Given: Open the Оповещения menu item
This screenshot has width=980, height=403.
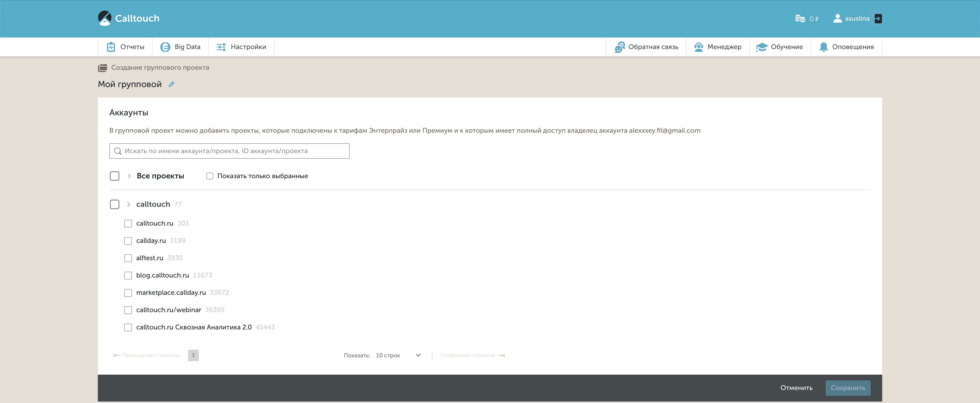Looking at the screenshot, I should 846,47.
